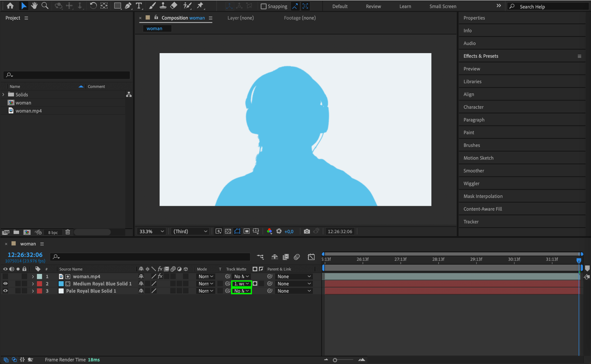This screenshot has height=364, width=591.
Task: Click the delete trash icon in Project panel
Action: (x=68, y=232)
